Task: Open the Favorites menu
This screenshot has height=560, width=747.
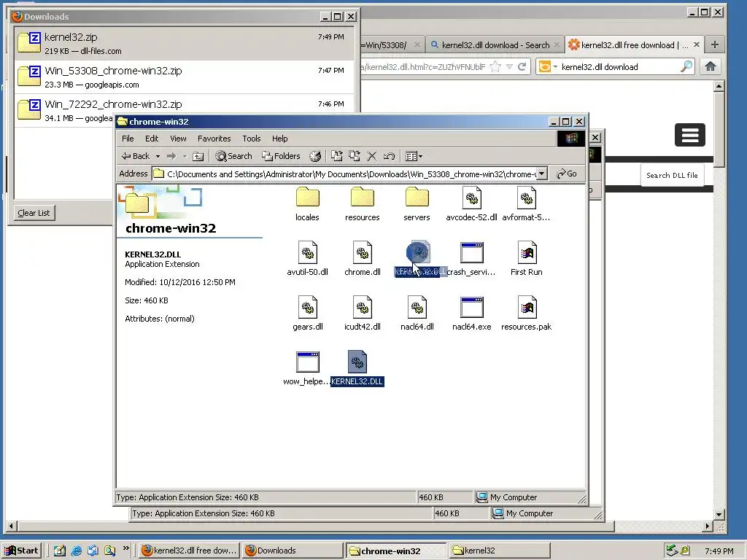Action: [x=214, y=139]
